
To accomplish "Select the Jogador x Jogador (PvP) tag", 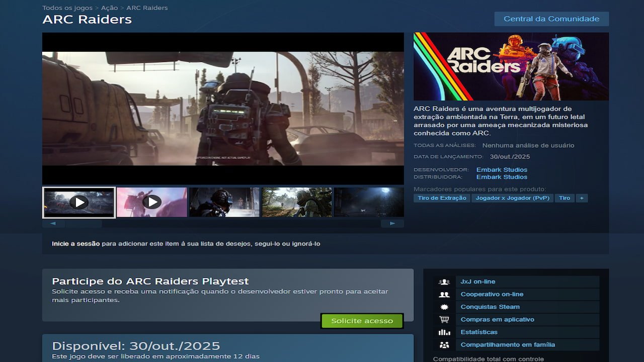I will tap(512, 198).
